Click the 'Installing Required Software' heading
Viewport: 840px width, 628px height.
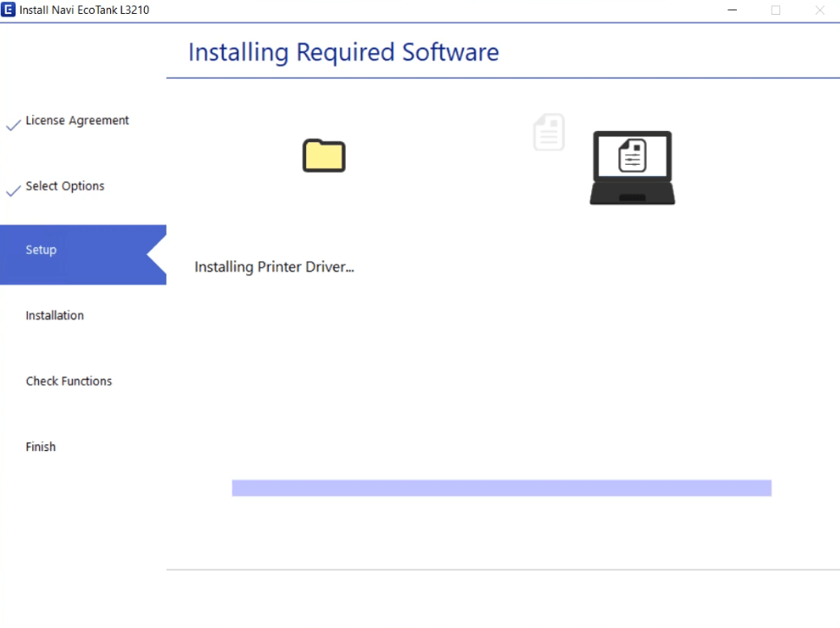343,53
